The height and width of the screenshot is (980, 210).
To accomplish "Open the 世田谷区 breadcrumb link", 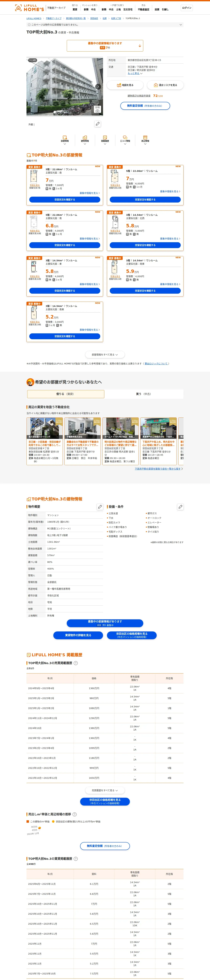I will [94, 18].
